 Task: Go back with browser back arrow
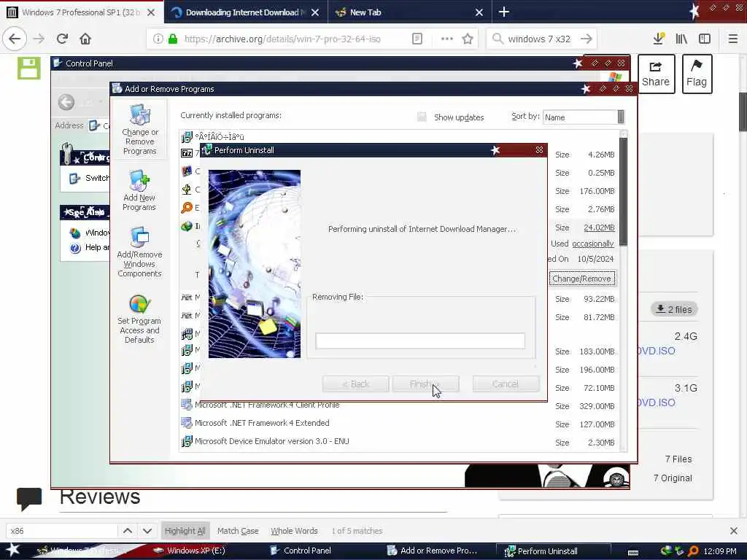coord(15,39)
